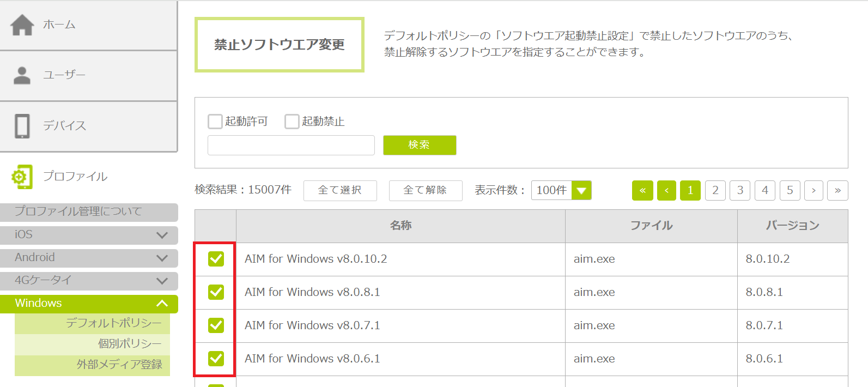868x387 pixels.
Task: Jump to last page double-arrow
Action: pyautogui.click(x=837, y=190)
